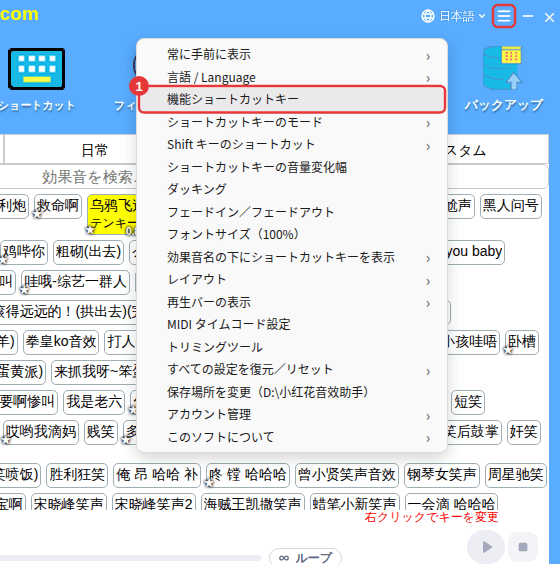Play the 短笑 sound effect

(468, 402)
